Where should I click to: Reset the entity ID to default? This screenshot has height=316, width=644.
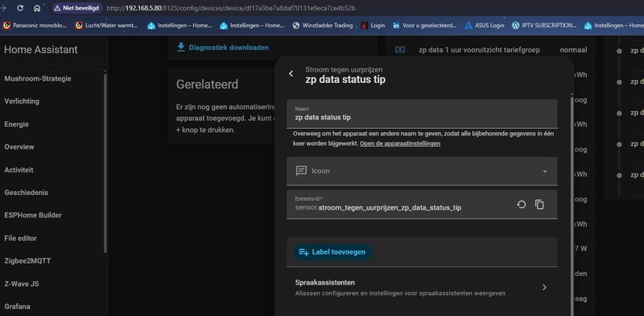coord(521,205)
